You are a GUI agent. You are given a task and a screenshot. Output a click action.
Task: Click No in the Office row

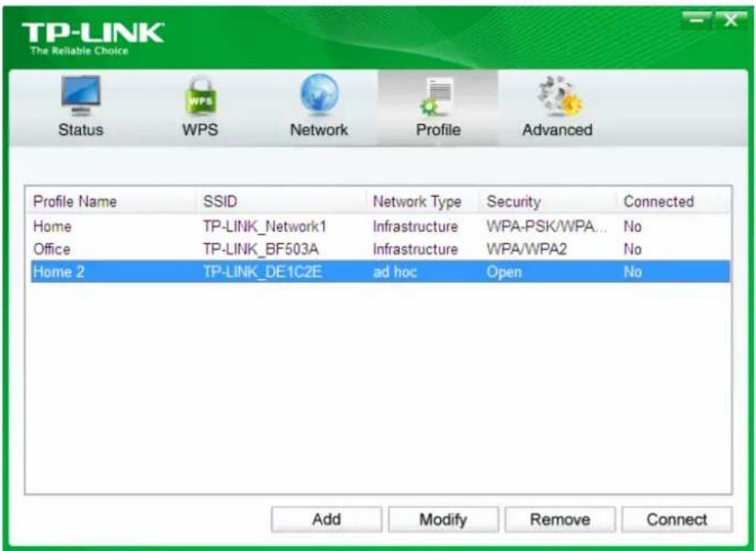(x=633, y=249)
